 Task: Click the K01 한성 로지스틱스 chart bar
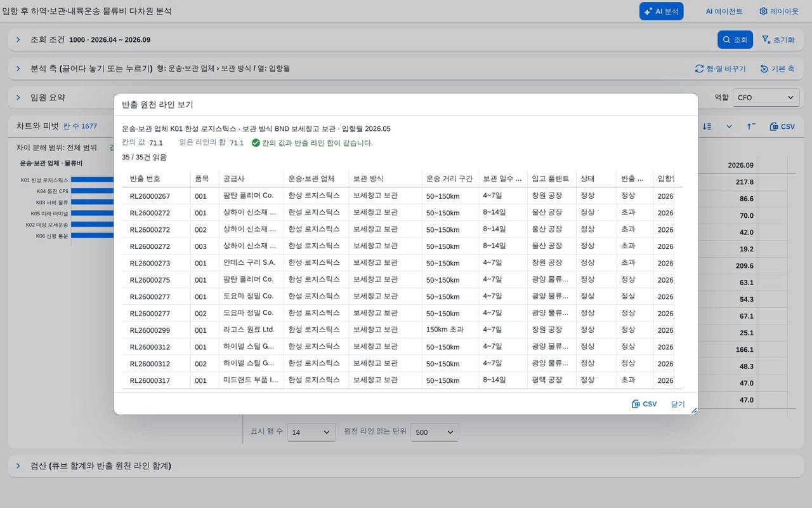coord(92,180)
